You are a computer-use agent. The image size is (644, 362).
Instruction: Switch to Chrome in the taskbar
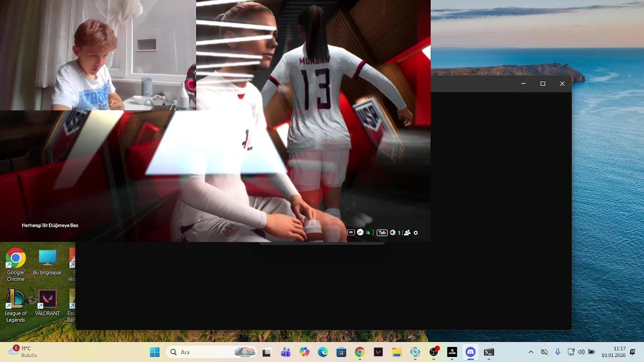pyautogui.click(x=359, y=352)
